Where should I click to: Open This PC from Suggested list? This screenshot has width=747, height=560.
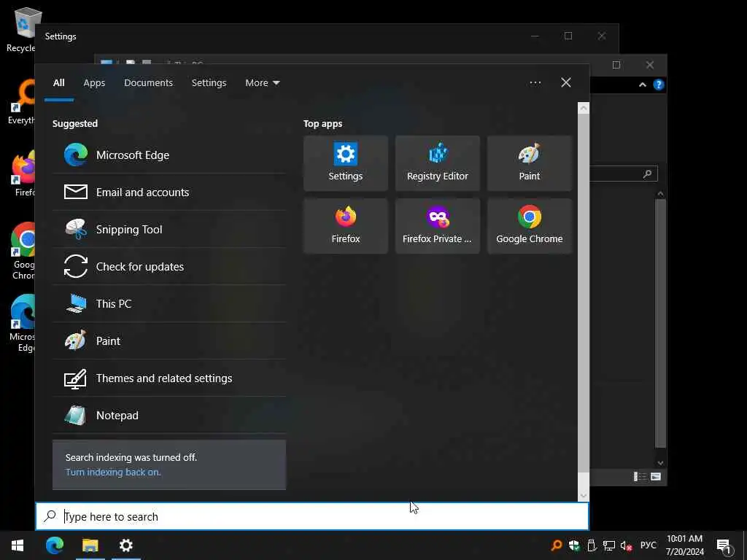169,304
